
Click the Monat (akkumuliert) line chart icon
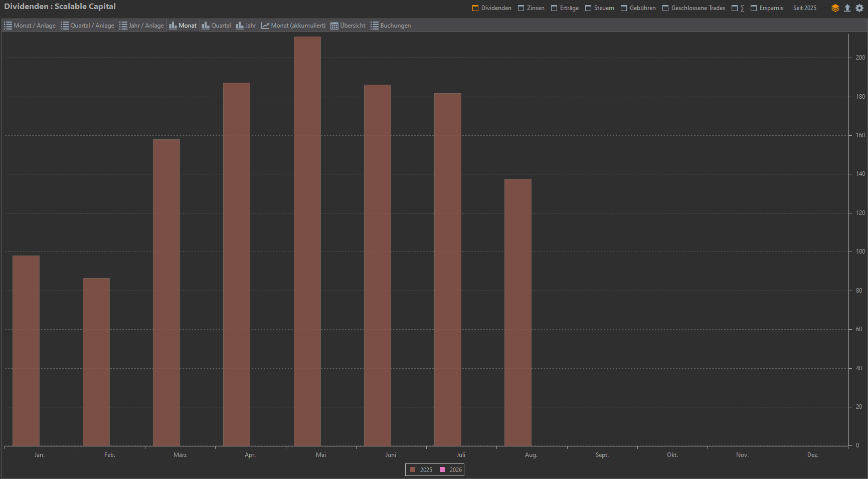point(265,26)
